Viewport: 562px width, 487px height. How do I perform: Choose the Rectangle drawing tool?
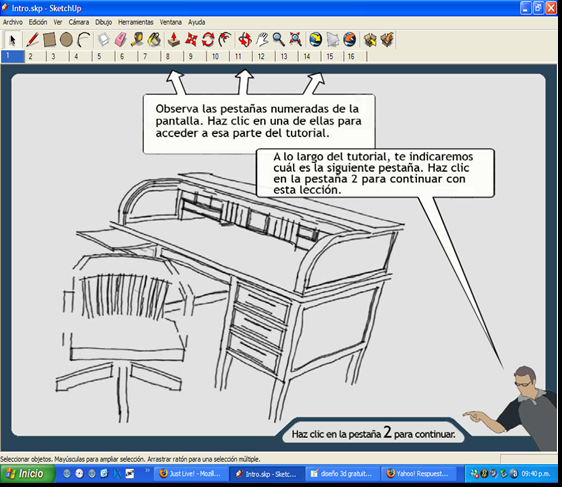click(x=49, y=39)
